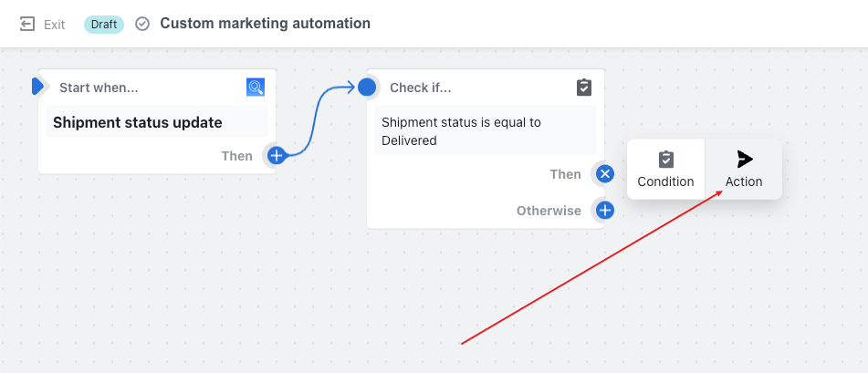Choose Condition in the popup menu

click(x=666, y=170)
